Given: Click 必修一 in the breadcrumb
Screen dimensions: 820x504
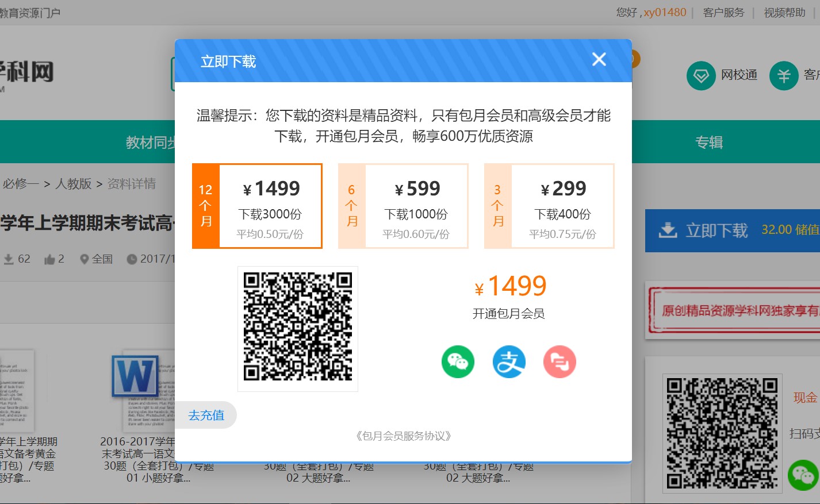Looking at the screenshot, I should (20, 184).
